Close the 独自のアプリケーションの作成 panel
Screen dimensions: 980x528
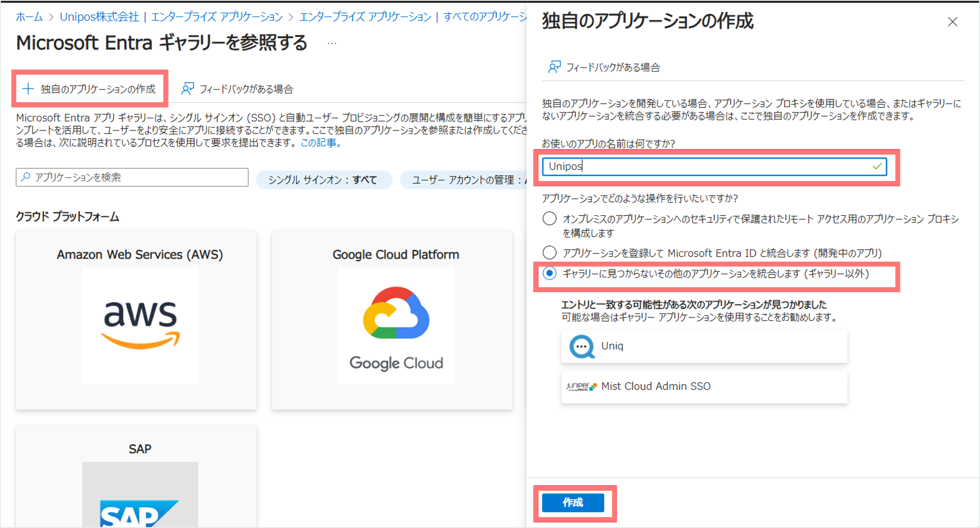[x=953, y=22]
